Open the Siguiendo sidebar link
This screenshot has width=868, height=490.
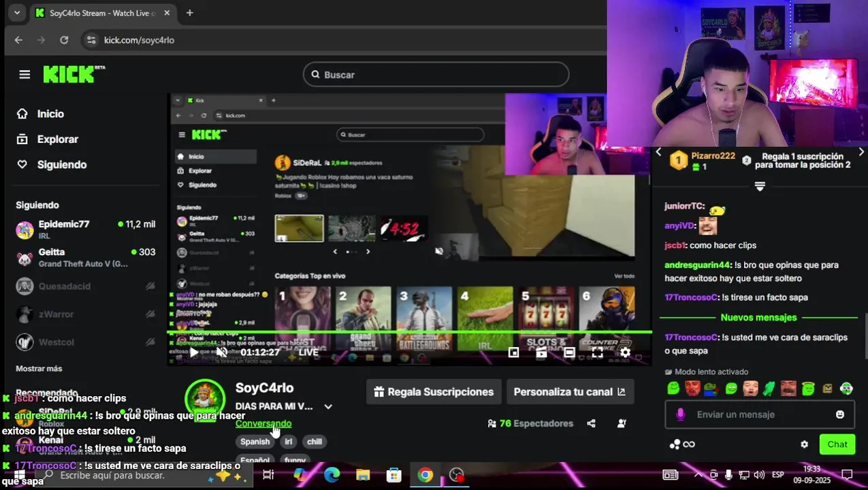[x=52, y=165]
